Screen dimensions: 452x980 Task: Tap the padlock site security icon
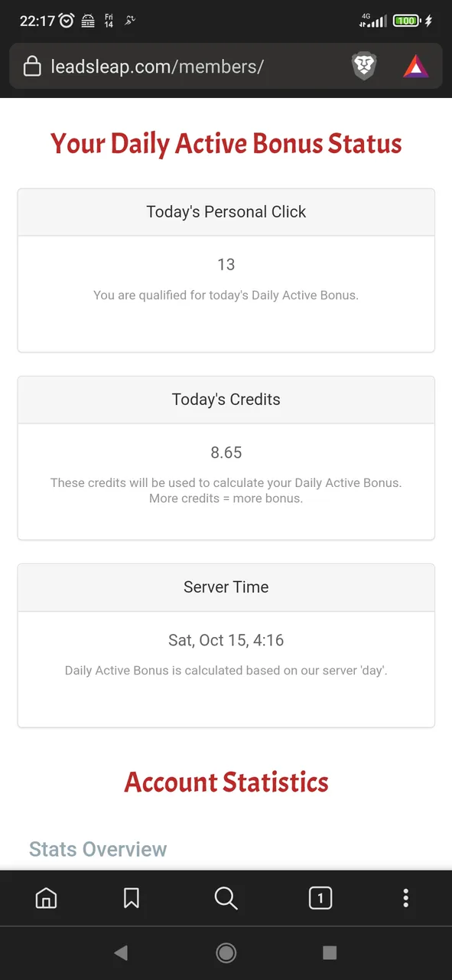click(x=32, y=67)
